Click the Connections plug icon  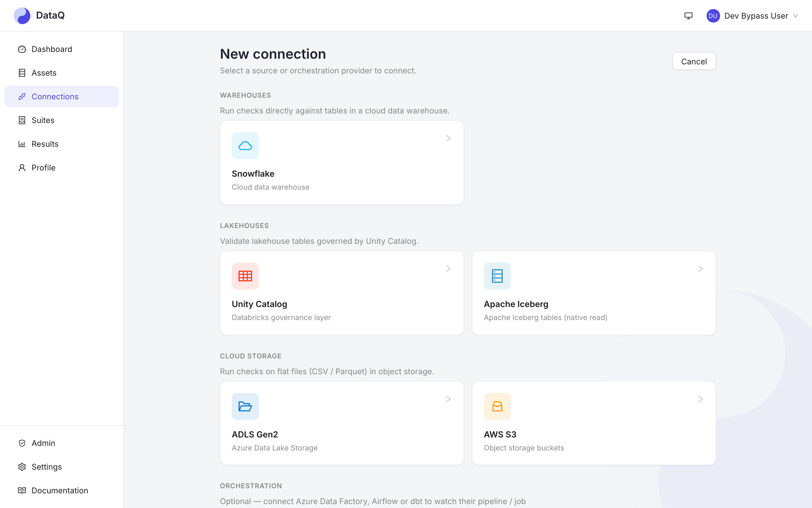pyautogui.click(x=22, y=97)
